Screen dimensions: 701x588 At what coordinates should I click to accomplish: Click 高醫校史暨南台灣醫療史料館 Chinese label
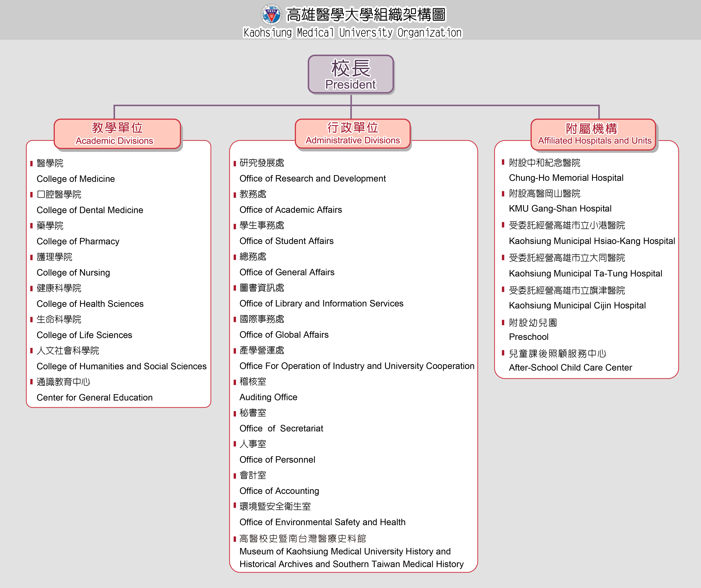(303, 538)
